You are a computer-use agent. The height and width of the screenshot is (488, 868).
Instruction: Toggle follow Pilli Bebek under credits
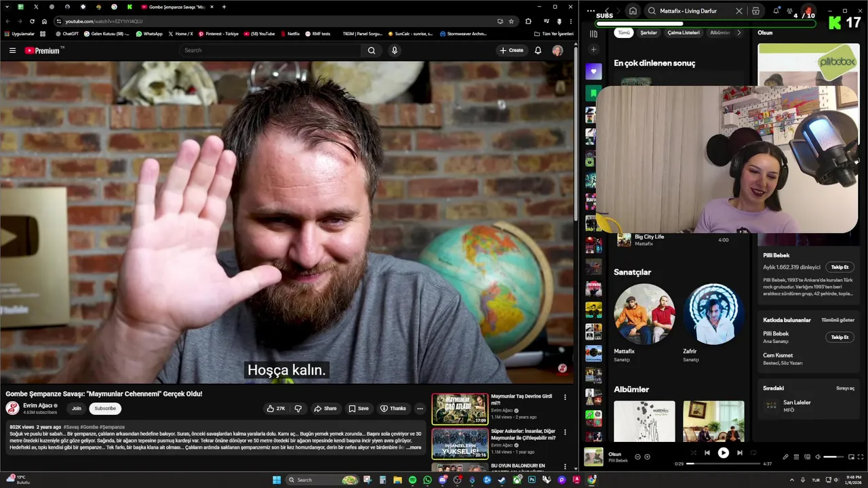(x=840, y=337)
